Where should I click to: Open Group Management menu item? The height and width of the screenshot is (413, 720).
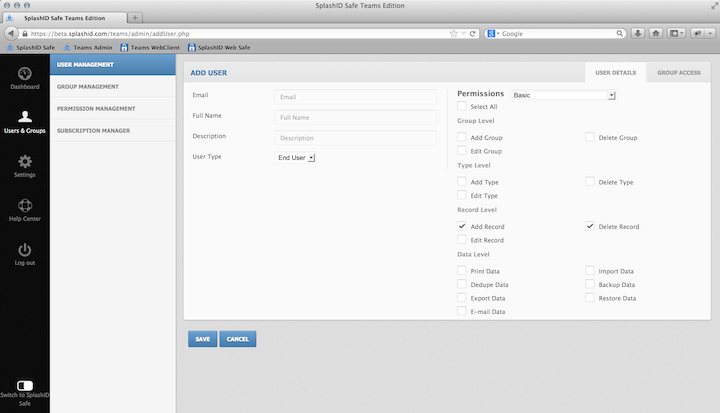pyautogui.click(x=112, y=86)
